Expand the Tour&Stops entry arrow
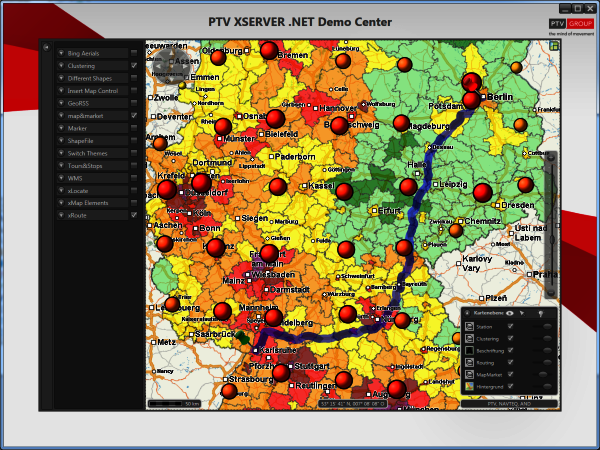 click(x=61, y=165)
